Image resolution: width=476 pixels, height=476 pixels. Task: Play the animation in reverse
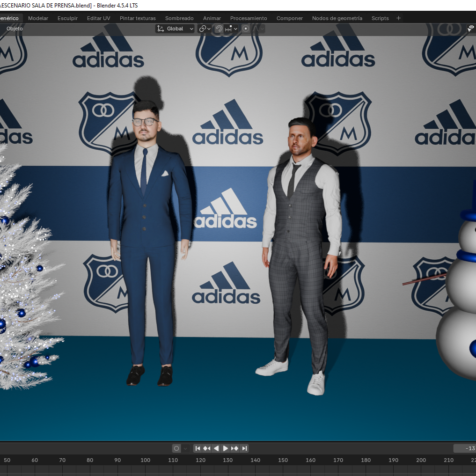pos(216,448)
